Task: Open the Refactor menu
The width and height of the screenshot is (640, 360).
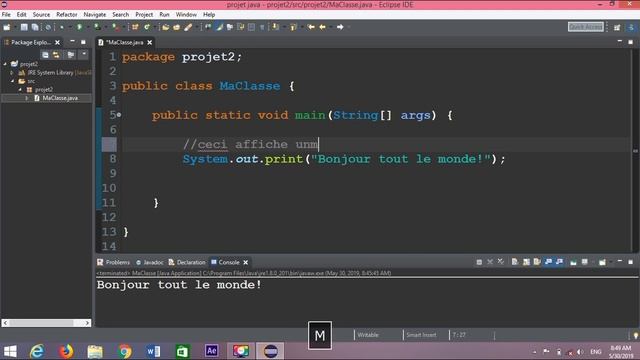Action: coord(67,14)
